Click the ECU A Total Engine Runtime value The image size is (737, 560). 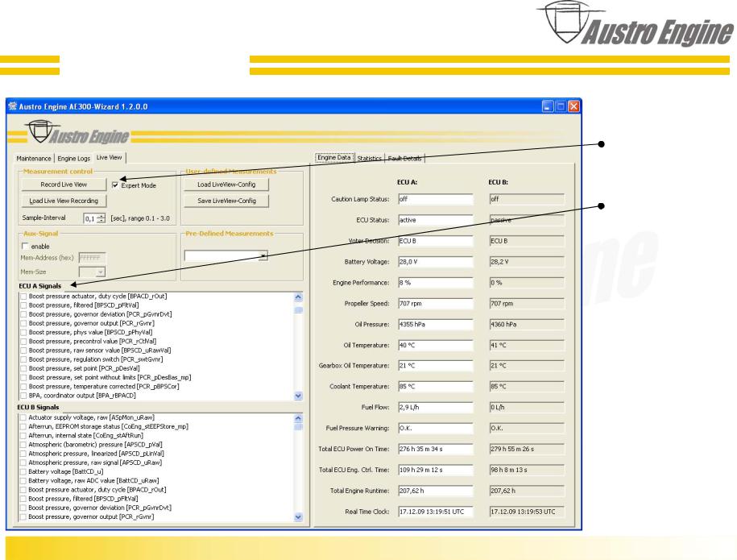click(435, 491)
